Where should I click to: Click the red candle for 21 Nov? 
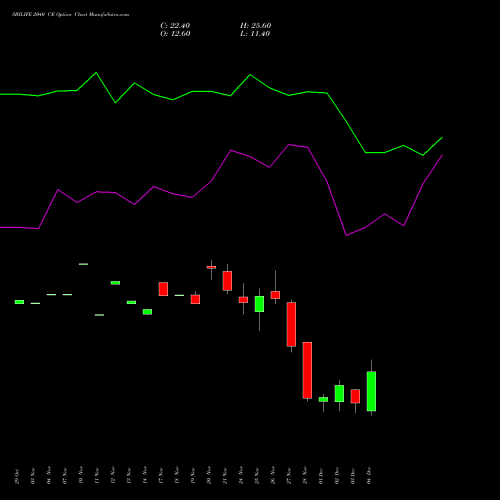(227, 281)
